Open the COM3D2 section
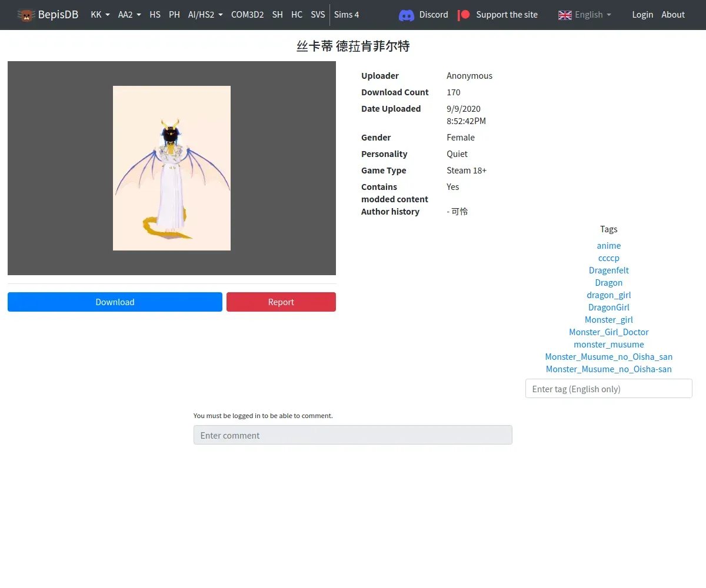Image resolution: width=706 pixels, height=588 pixels. click(247, 15)
